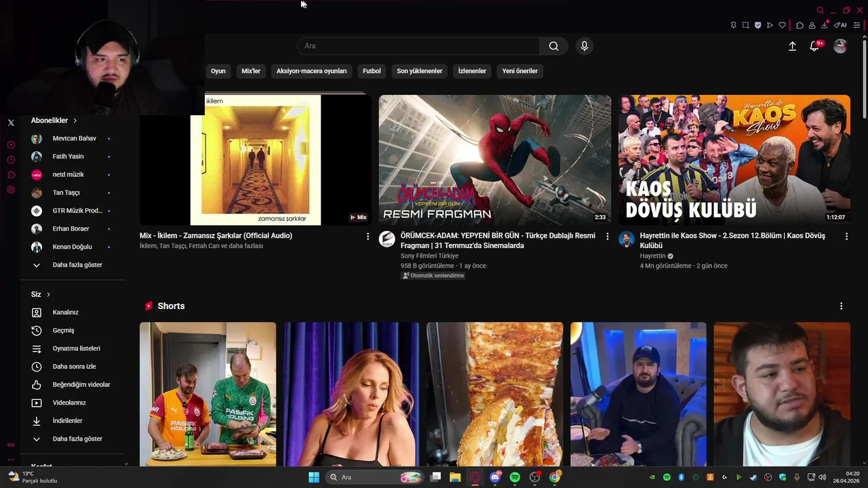Open YouTube notifications bell

point(814,46)
